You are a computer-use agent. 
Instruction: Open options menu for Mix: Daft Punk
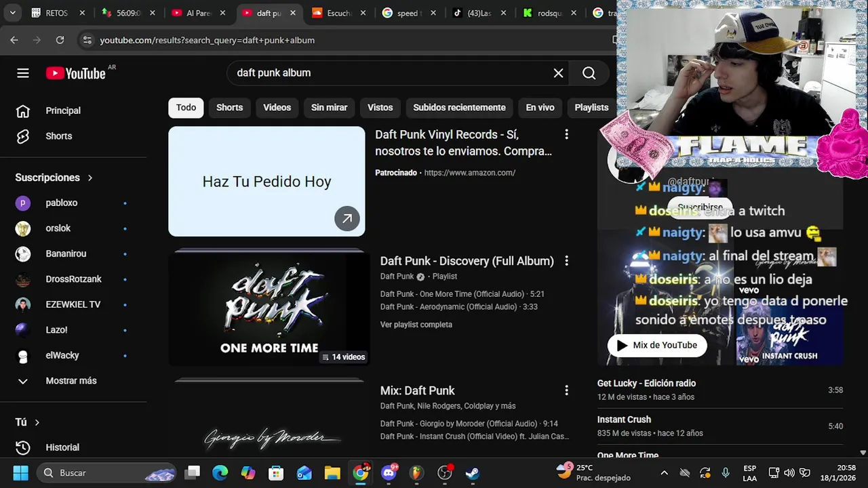566,390
